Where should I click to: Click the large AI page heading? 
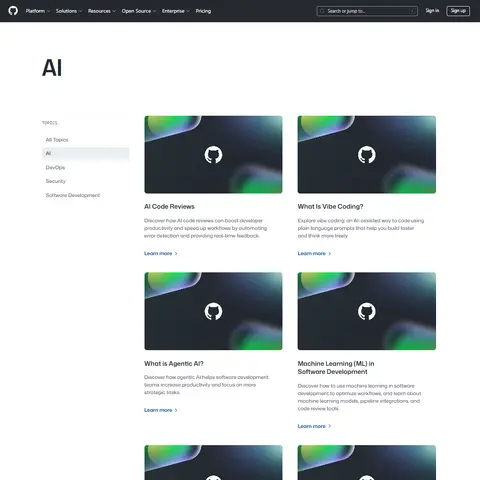click(x=52, y=68)
